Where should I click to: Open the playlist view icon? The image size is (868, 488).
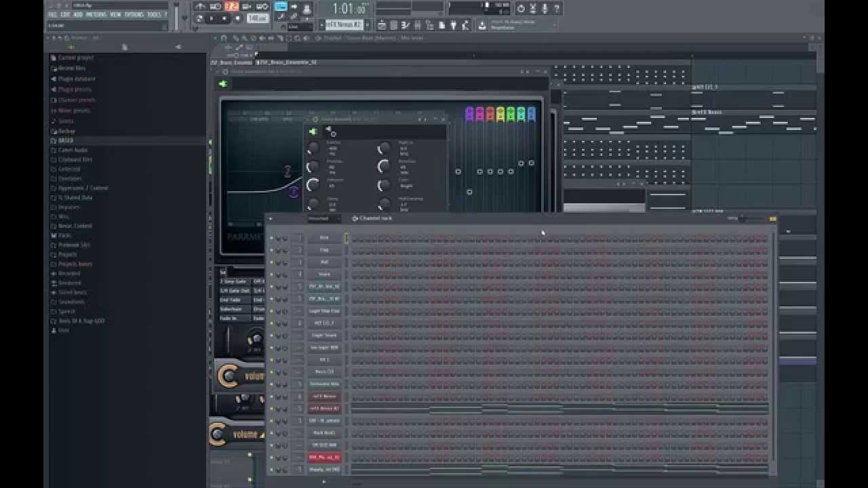382,26
